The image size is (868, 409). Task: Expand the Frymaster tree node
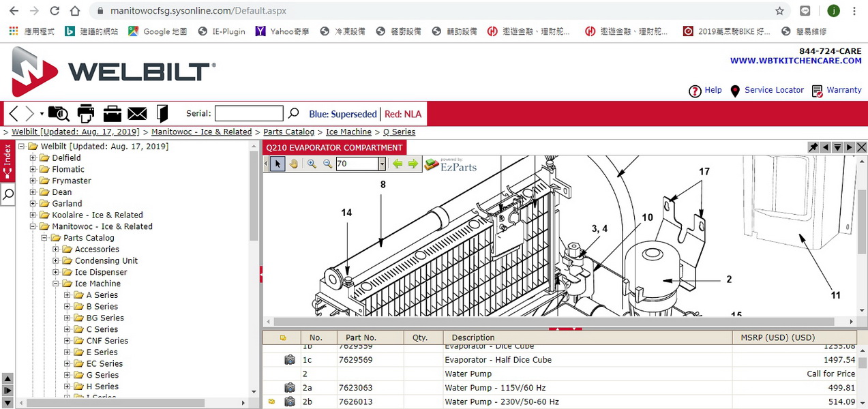(x=33, y=181)
